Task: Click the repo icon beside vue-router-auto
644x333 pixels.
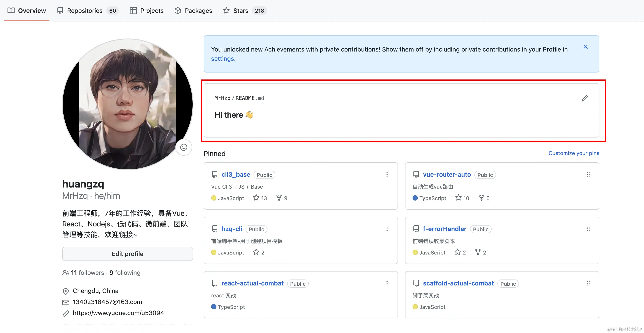Action: click(416, 174)
